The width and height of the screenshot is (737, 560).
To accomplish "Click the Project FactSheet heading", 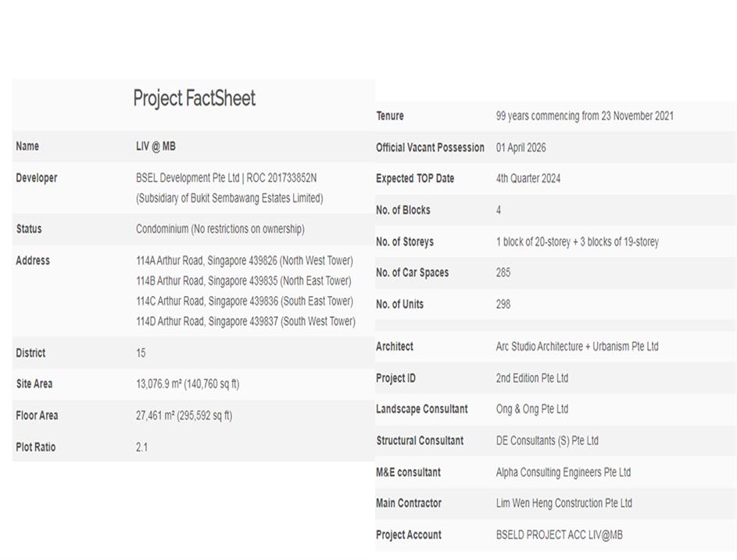I will (x=194, y=98).
